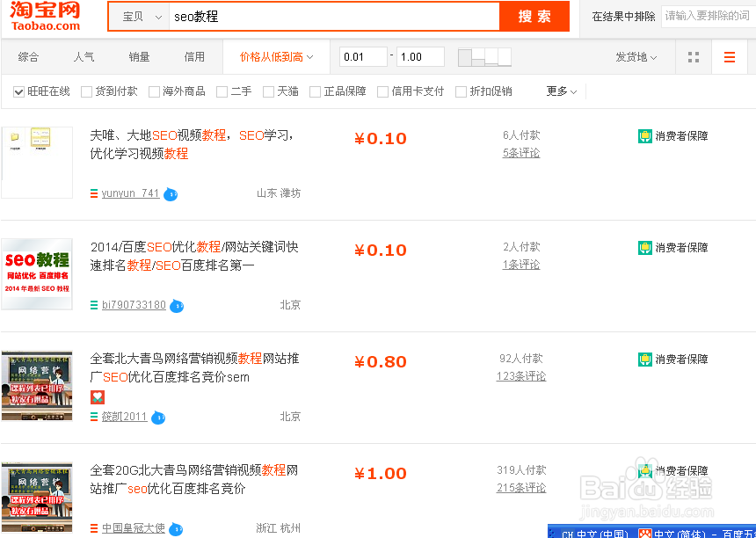Switch to 人气 sorting
The width and height of the screenshot is (756, 538).
(x=84, y=56)
